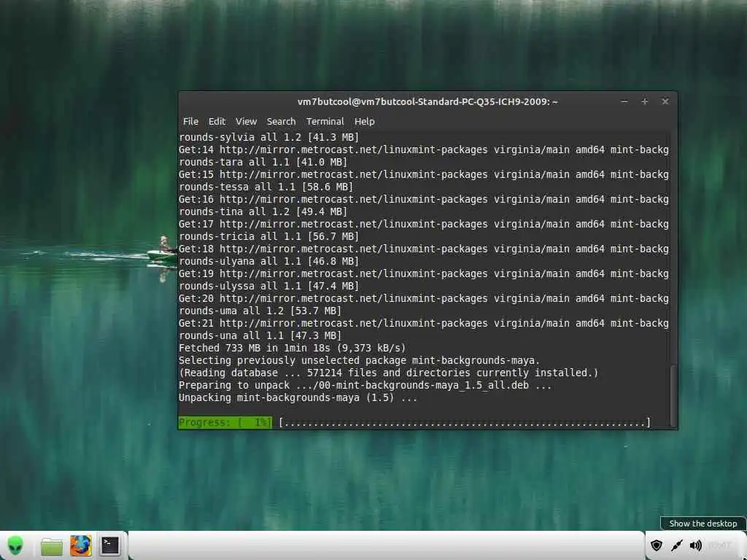Click the 'Get:19' mirror URL line

424,273
